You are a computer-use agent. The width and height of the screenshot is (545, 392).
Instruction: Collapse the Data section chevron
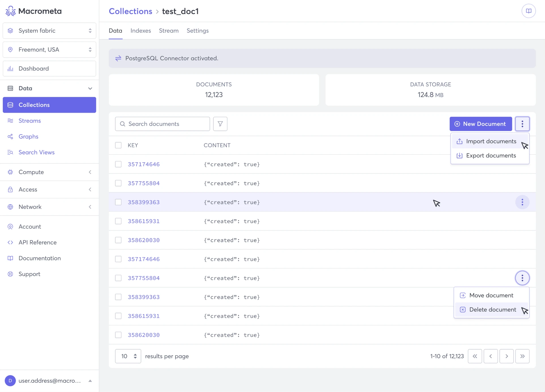(90, 88)
